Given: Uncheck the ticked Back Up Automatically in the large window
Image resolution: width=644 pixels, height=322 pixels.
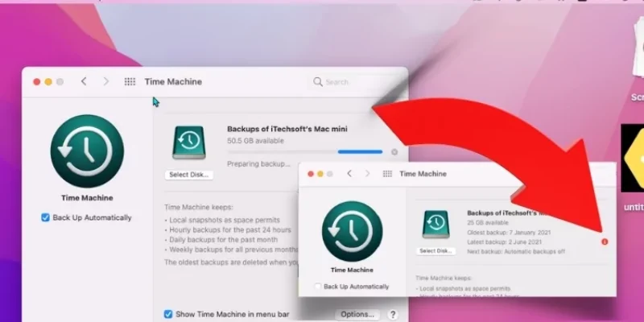Looking at the screenshot, I should 45,217.
